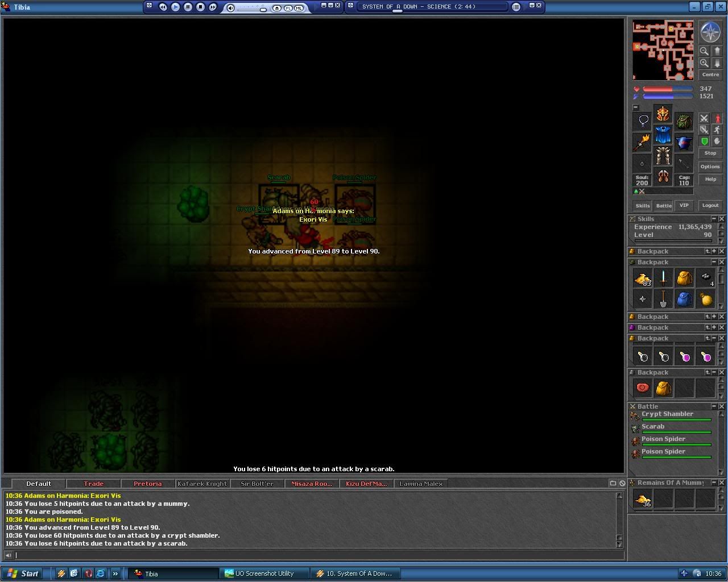Click the health points red bar
Viewport: 728px width, 582px height.
[668, 89]
